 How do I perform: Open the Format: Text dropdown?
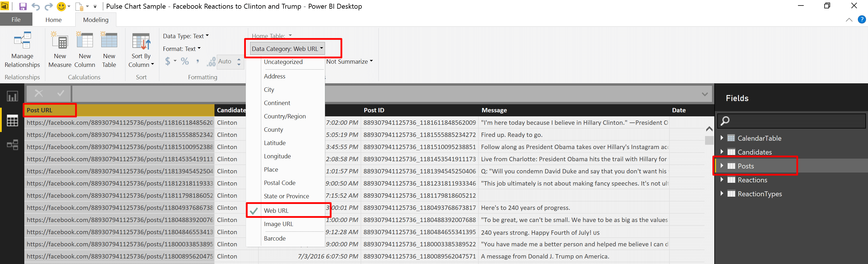pyautogui.click(x=182, y=49)
